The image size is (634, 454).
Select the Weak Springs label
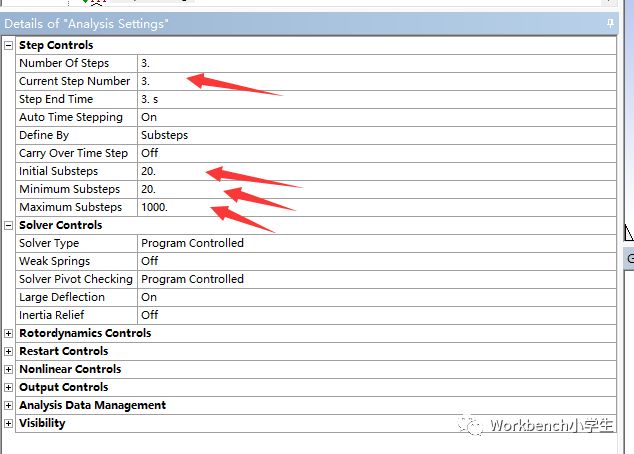click(x=54, y=261)
